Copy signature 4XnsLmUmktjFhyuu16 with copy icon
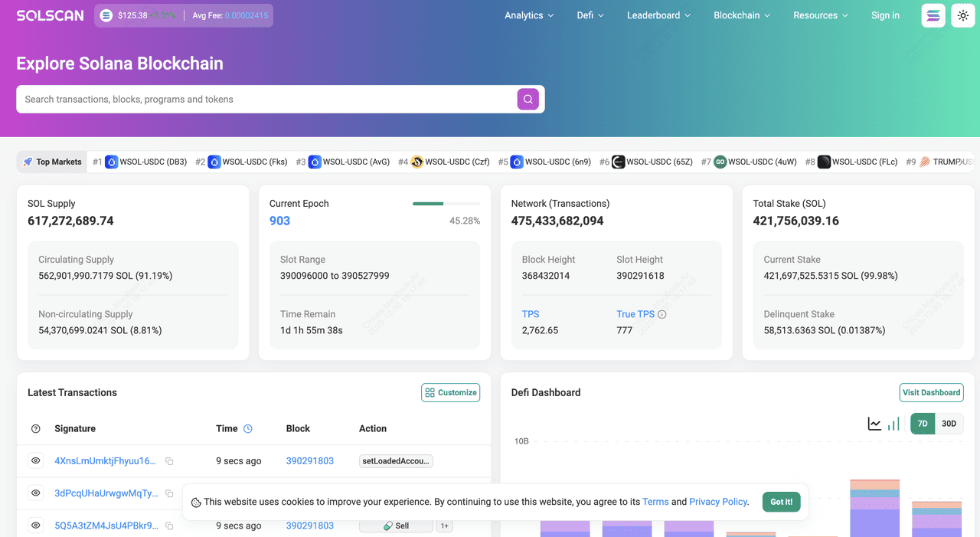Image resolution: width=980 pixels, height=537 pixels. coord(169,461)
